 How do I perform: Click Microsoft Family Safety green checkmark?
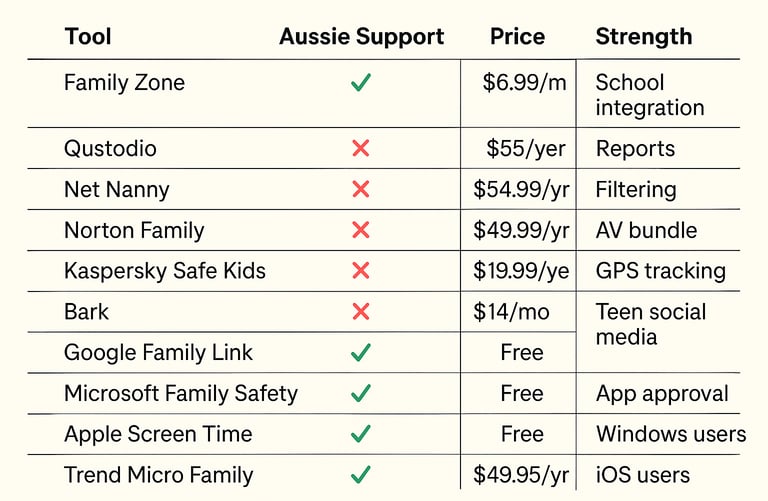pyautogui.click(x=361, y=393)
